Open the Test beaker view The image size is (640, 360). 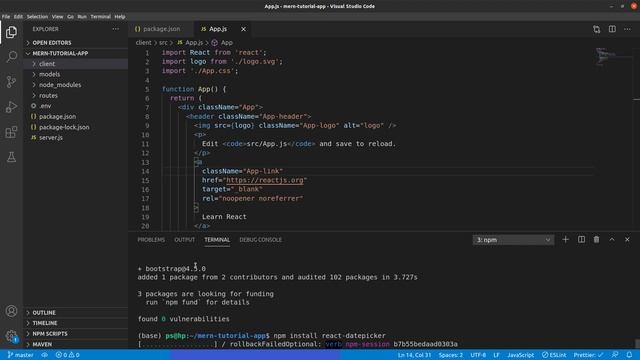click(11, 157)
